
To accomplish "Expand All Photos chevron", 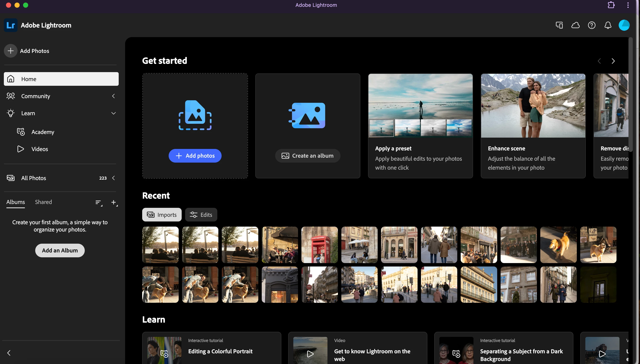I will [x=114, y=178].
